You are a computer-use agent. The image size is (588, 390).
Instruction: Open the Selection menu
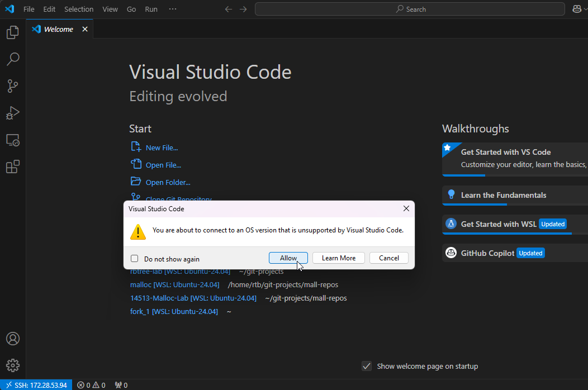pyautogui.click(x=79, y=9)
